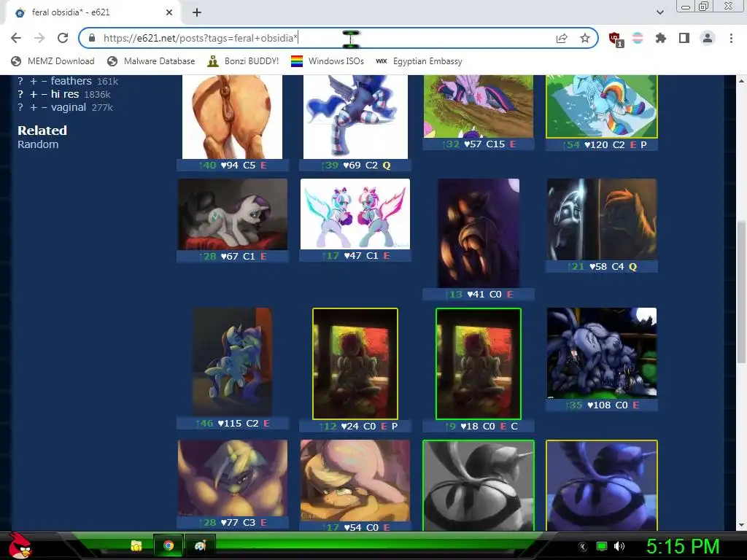
Task: Open the yellow-bordered thumbnail labeled ♥24 C0
Action: point(355,364)
